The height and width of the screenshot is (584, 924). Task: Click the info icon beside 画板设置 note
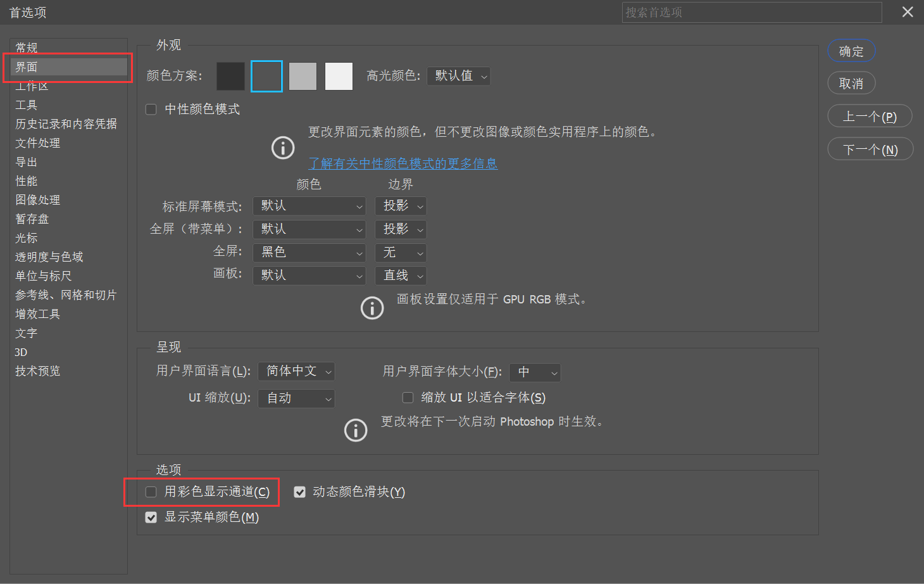372,308
